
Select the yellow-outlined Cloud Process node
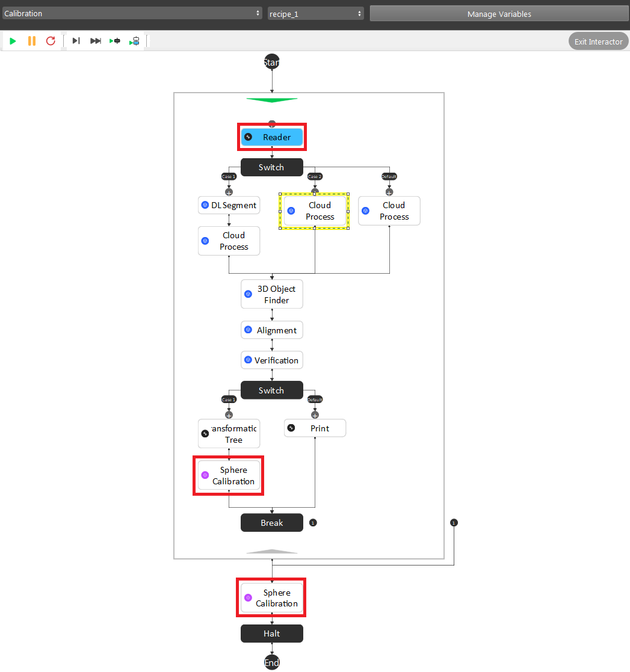click(x=315, y=211)
